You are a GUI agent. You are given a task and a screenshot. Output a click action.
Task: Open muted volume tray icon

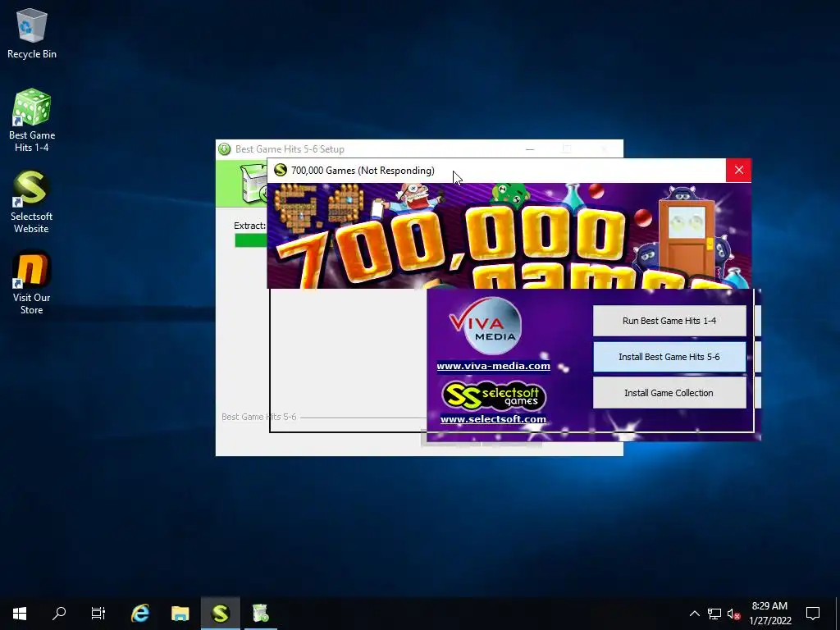tap(733, 614)
